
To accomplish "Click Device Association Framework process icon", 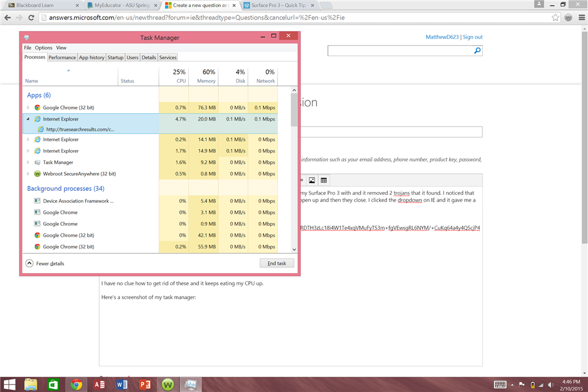I will (37, 201).
